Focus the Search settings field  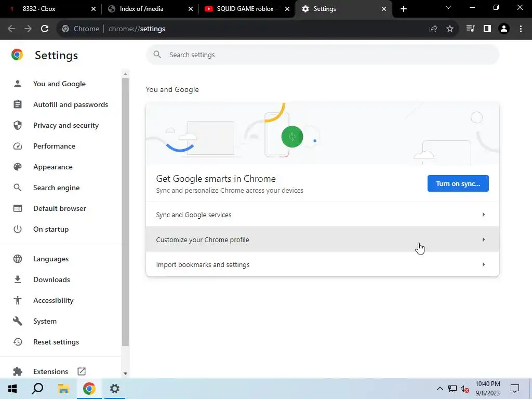pos(322,55)
